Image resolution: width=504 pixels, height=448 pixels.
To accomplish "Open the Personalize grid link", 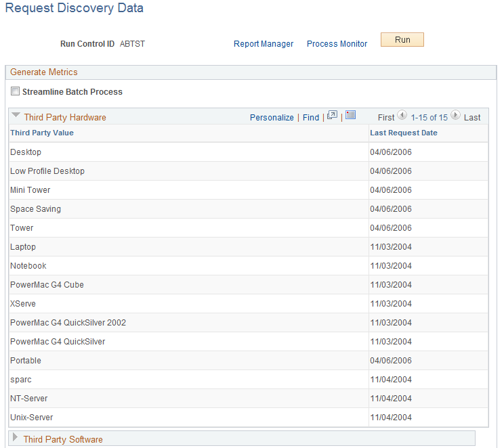I will (272, 118).
